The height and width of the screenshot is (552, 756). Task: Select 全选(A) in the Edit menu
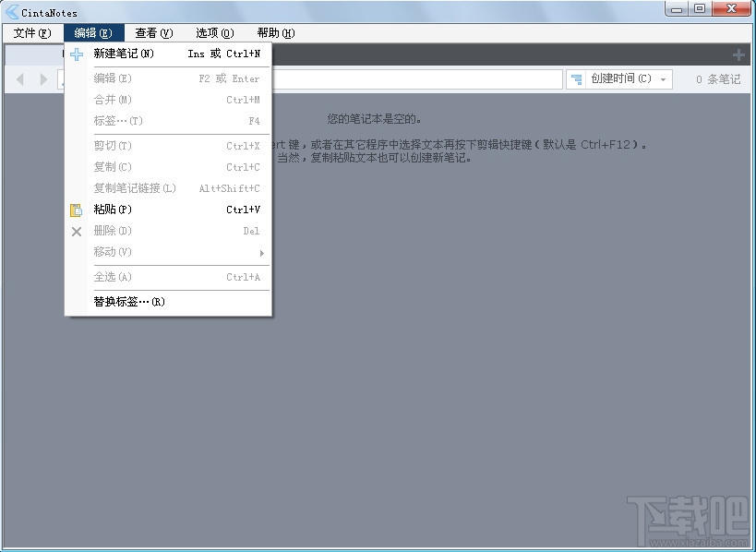tap(113, 277)
